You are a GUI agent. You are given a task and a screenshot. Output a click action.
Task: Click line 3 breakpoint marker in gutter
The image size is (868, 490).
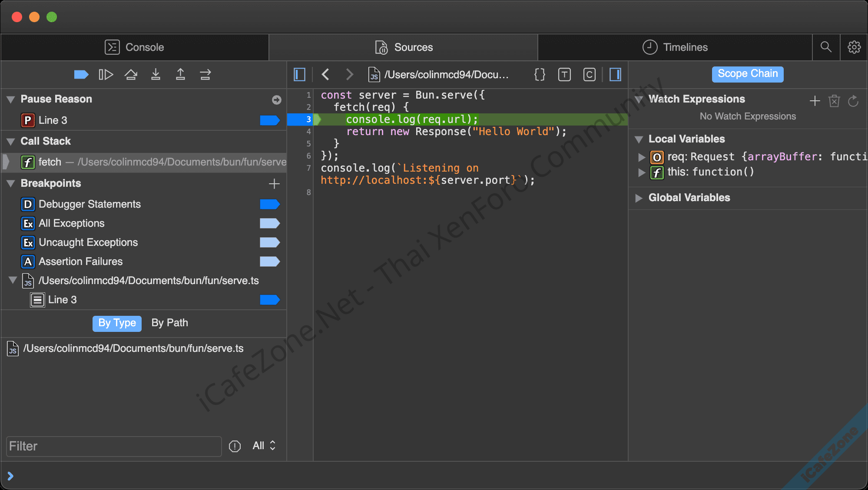(x=301, y=119)
